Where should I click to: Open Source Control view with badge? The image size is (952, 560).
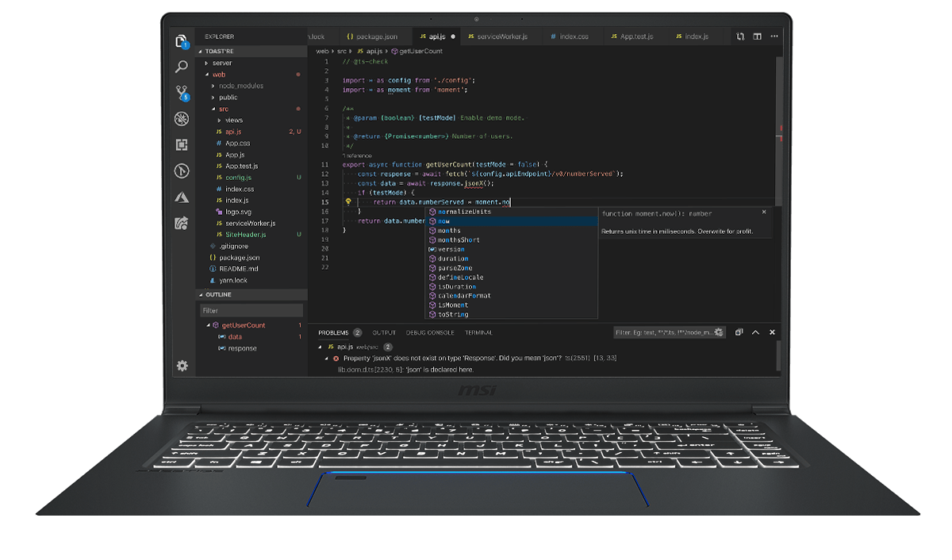point(182,93)
